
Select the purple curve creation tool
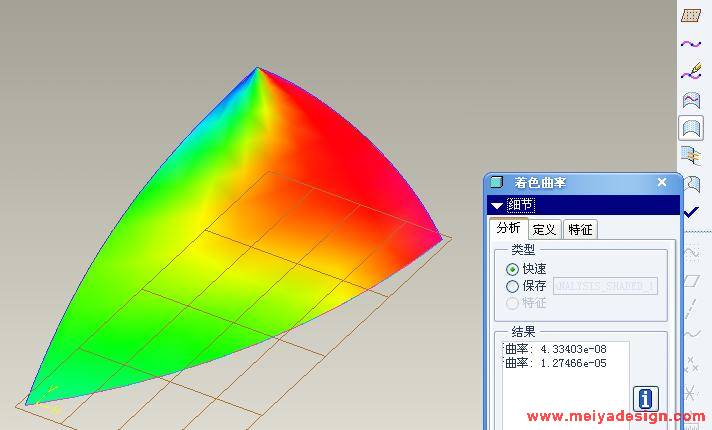click(x=691, y=44)
